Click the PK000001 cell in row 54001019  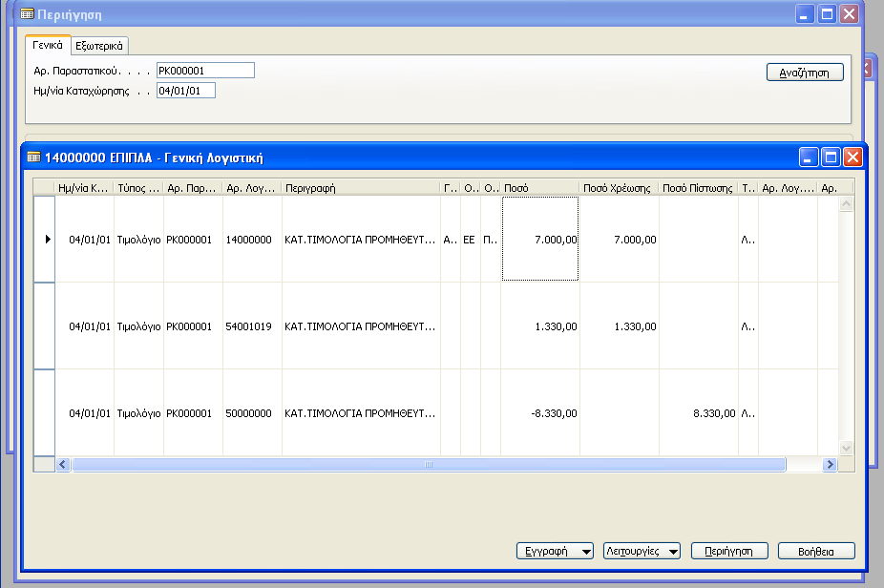[x=193, y=326]
